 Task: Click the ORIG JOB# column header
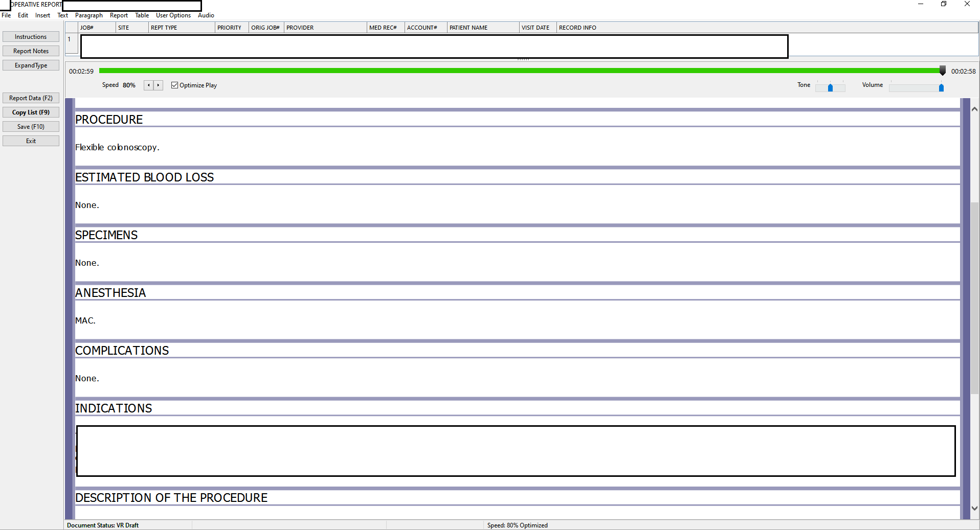pos(266,28)
